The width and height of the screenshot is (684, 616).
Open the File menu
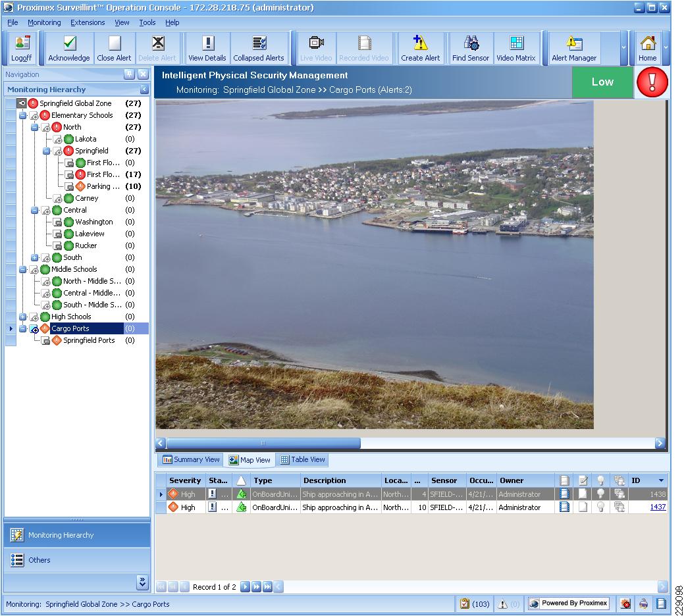13,22
